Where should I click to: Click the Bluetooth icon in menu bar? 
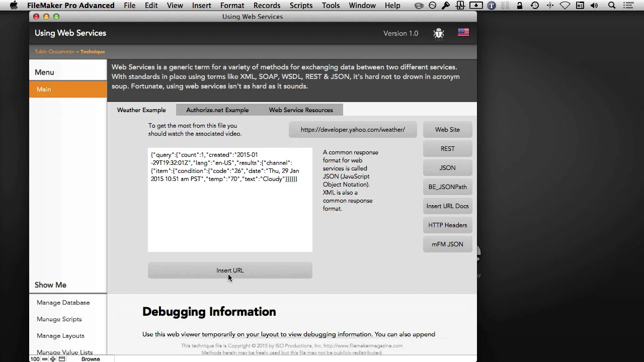coord(550,6)
